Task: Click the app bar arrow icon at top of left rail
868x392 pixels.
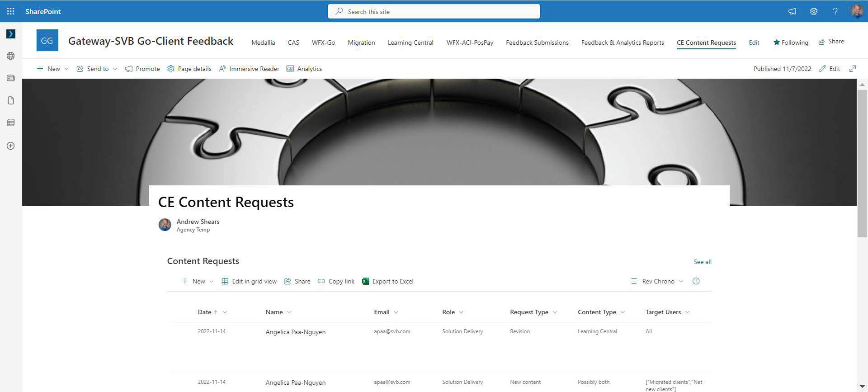Action: 11,34
